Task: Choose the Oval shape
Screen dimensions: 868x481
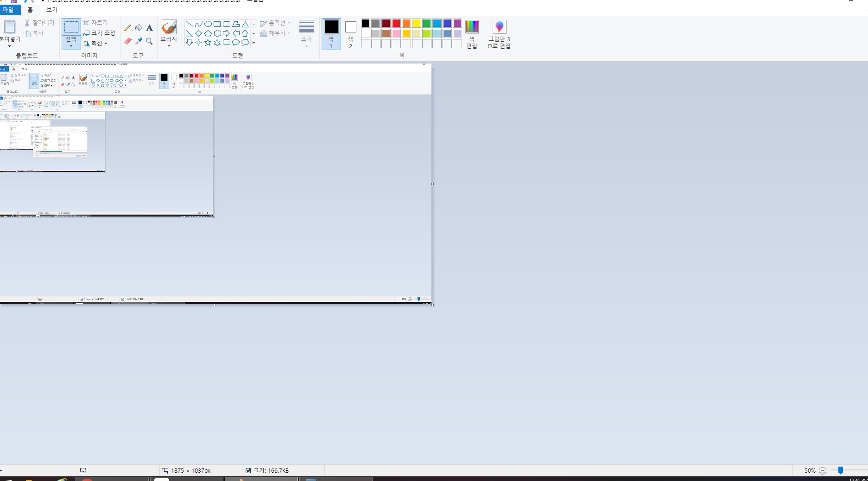Action: pos(208,24)
